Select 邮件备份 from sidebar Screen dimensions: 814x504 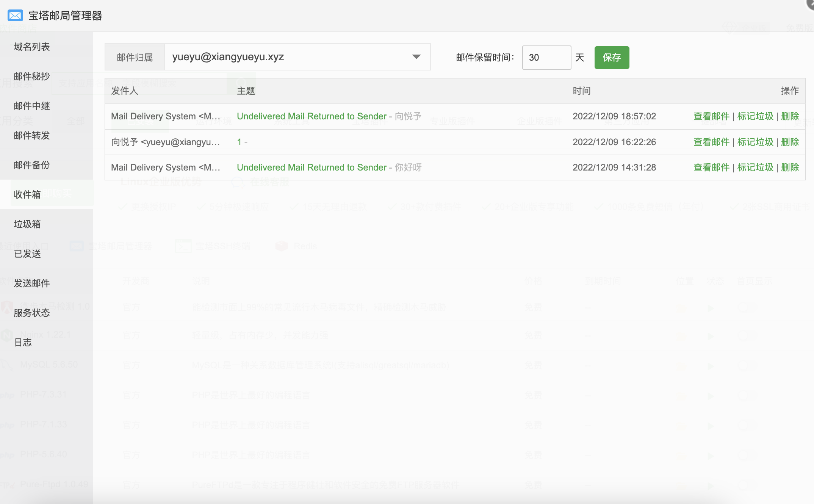tap(32, 165)
